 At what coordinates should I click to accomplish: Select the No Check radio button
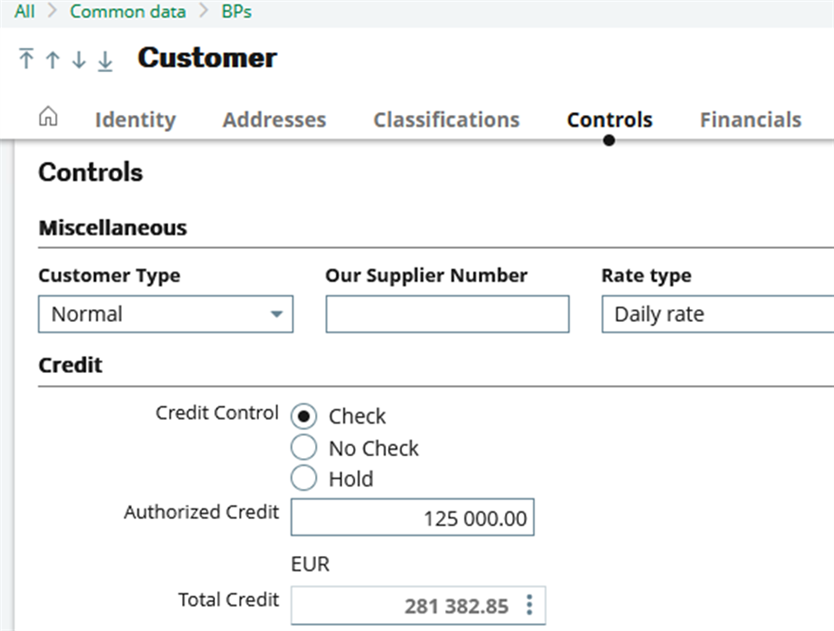click(304, 448)
